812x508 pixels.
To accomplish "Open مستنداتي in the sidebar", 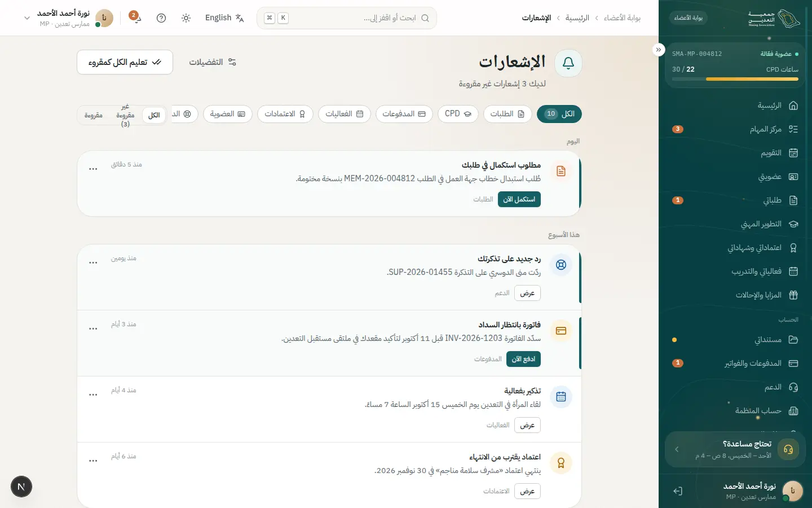I will click(x=735, y=340).
